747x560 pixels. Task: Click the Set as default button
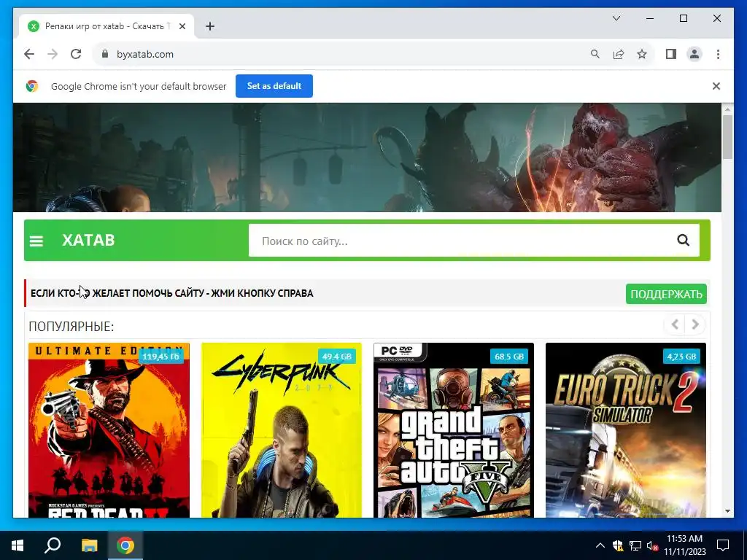[x=274, y=86]
